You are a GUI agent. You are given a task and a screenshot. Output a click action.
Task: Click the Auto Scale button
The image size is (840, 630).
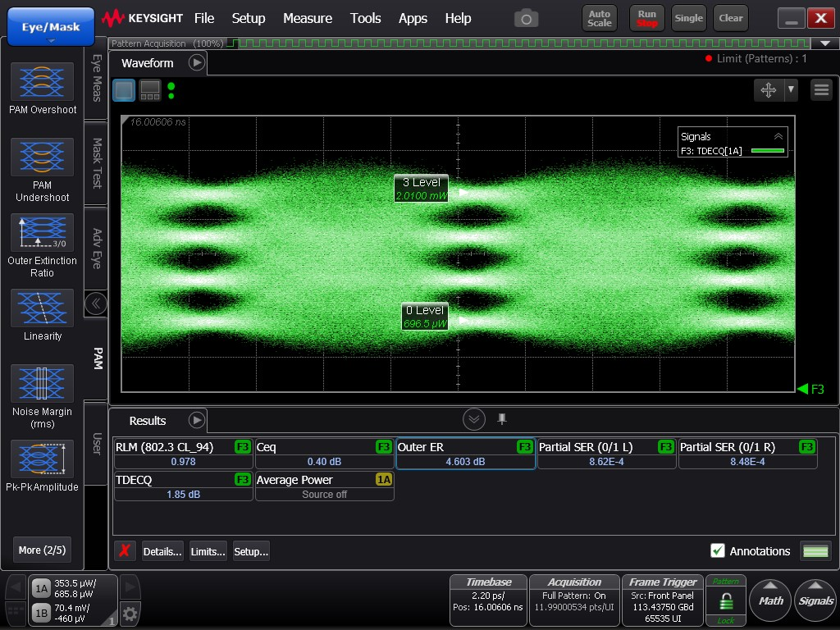pyautogui.click(x=600, y=18)
